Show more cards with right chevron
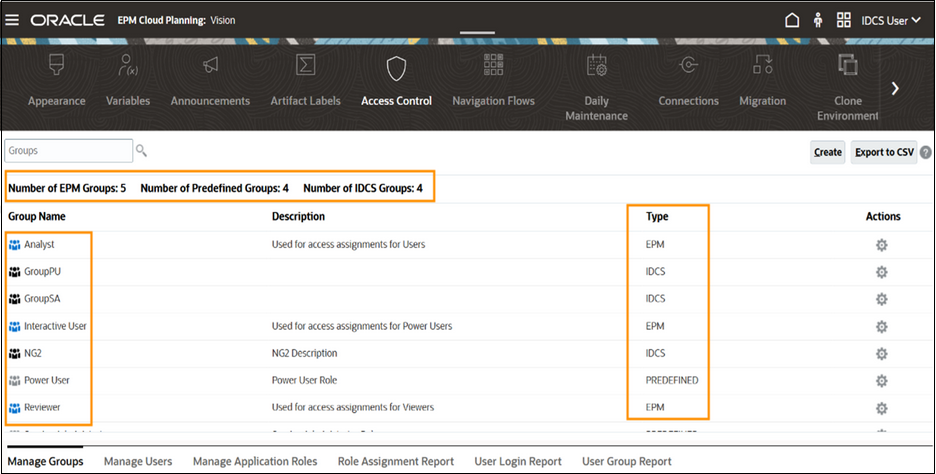936x474 pixels. tap(895, 88)
